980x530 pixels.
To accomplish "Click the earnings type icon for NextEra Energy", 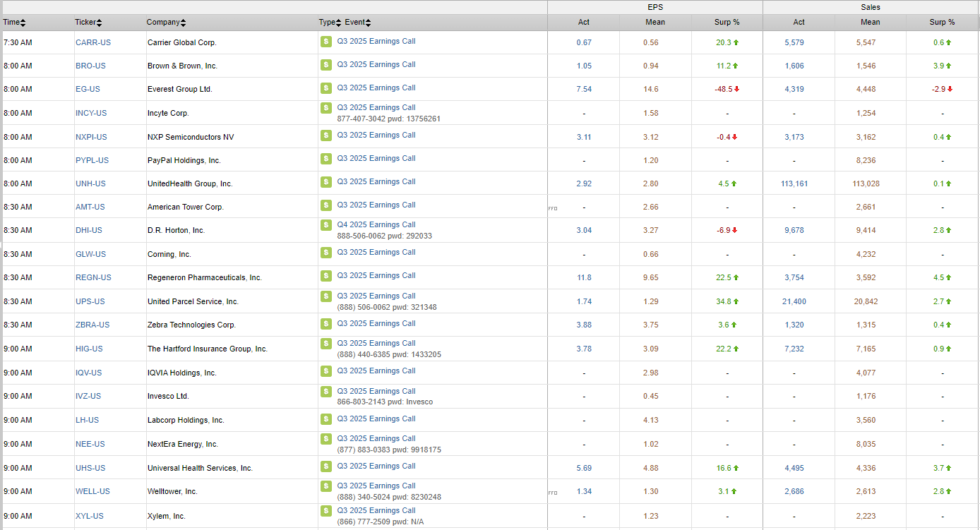I will point(325,439).
